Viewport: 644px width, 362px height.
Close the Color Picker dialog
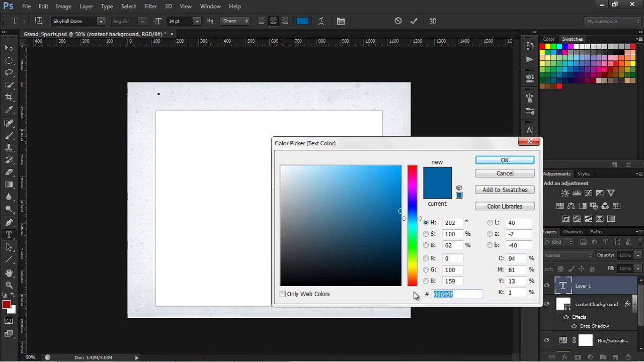point(529,141)
